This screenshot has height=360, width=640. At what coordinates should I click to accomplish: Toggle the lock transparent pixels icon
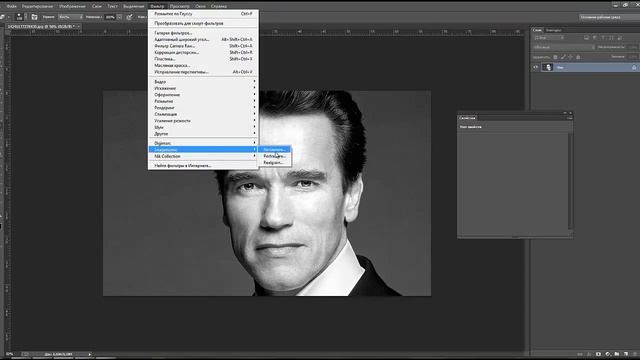(x=556, y=57)
